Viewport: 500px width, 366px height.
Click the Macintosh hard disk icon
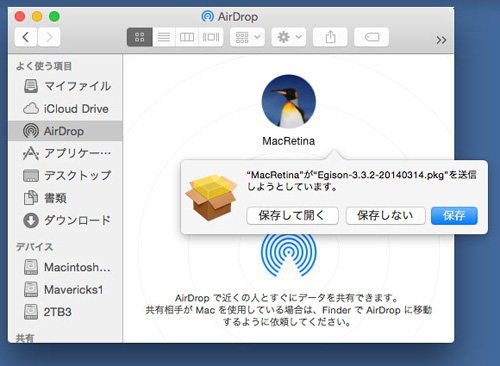click(x=31, y=267)
